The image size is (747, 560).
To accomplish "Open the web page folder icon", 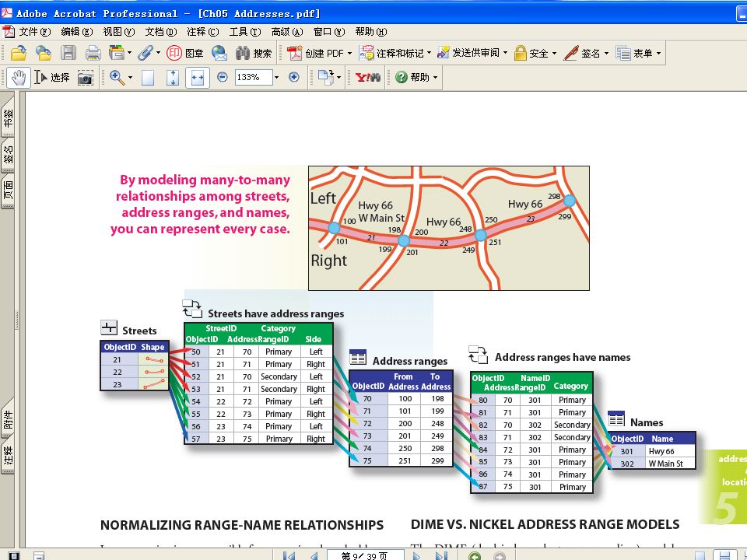I will 44,53.
